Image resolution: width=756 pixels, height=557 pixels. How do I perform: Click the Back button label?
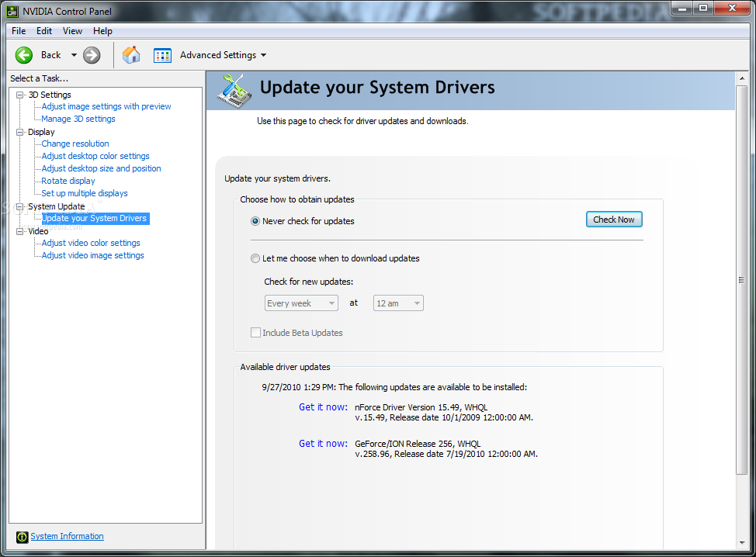pyautogui.click(x=50, y=55)
